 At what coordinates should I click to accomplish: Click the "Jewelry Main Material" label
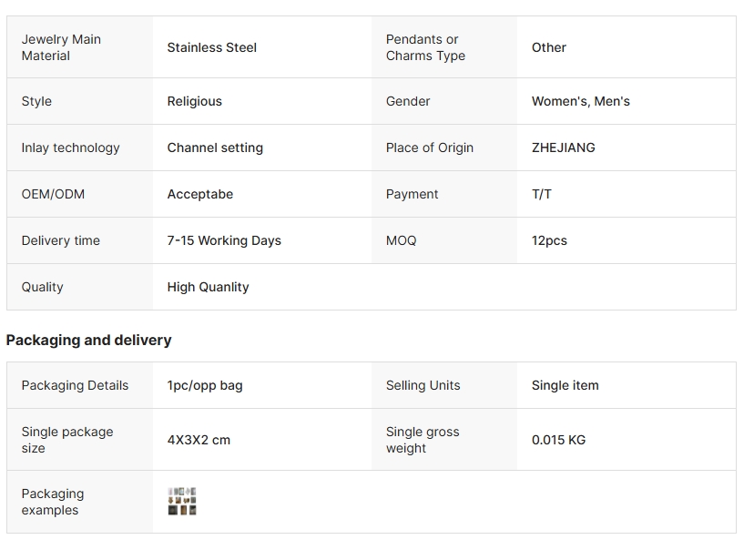click(61, 47)
